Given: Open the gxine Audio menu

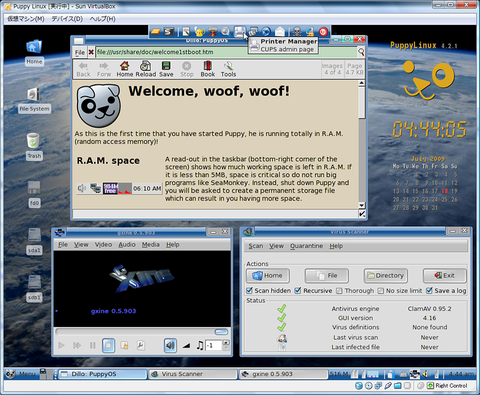Looking at the screenshot, I should pyautogui.click(x=127, y=245).
